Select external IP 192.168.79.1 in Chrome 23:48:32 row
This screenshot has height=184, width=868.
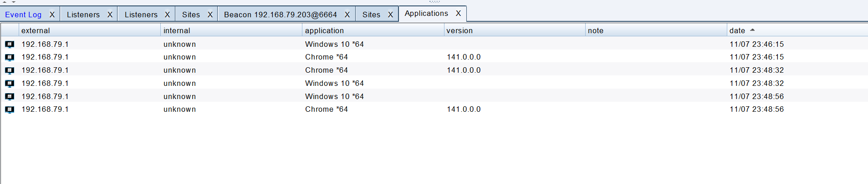click(x=45, y=70)
